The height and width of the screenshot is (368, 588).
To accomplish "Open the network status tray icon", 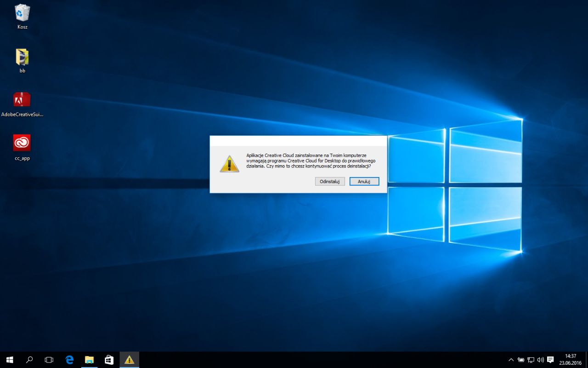I will (x=531, y=360).
